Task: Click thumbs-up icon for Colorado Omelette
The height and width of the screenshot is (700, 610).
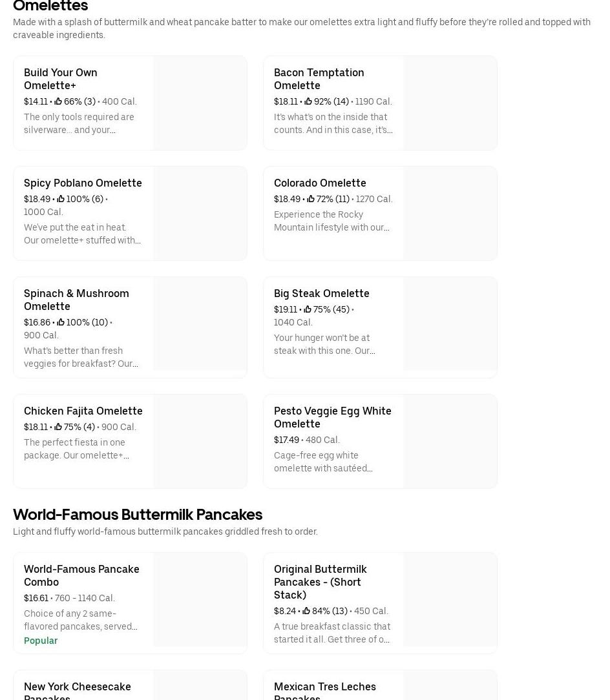Action: click(311, 199)
